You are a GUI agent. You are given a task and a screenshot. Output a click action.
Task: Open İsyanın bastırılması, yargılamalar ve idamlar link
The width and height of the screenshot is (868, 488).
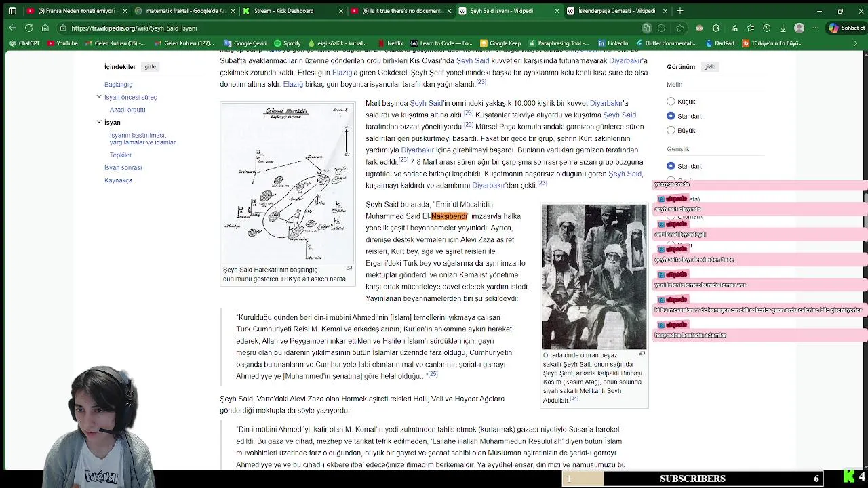(142, 139)
